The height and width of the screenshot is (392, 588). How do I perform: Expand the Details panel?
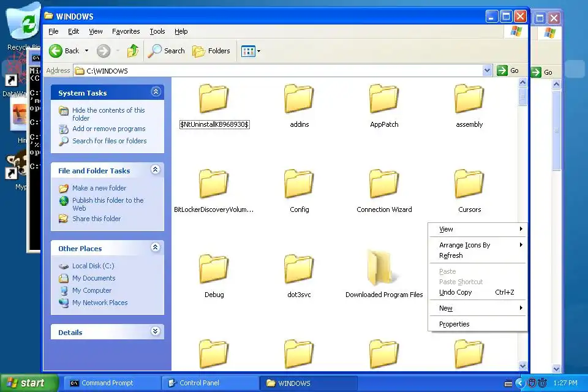pos(155,331)
